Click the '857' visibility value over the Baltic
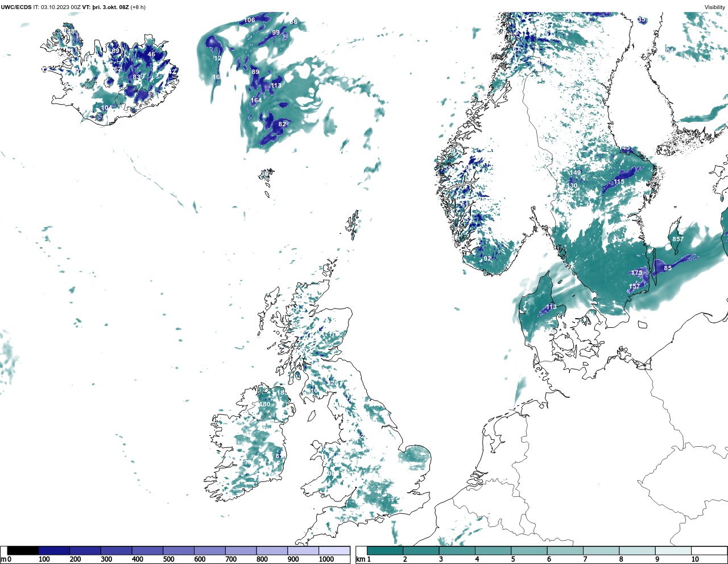The width and height of the screenshot is (728, 564). [678, 239]
